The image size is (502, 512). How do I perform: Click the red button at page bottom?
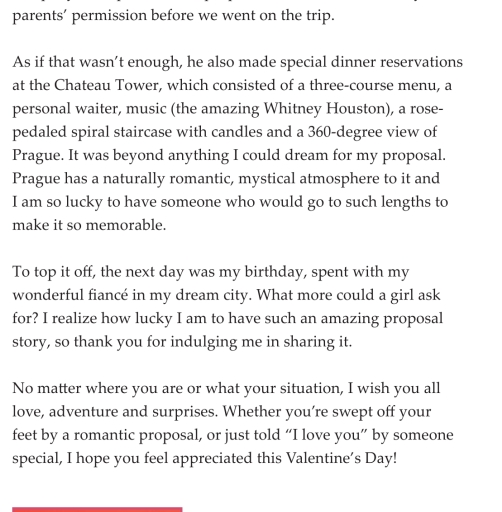pyautogui.click(x=97, y=510)
